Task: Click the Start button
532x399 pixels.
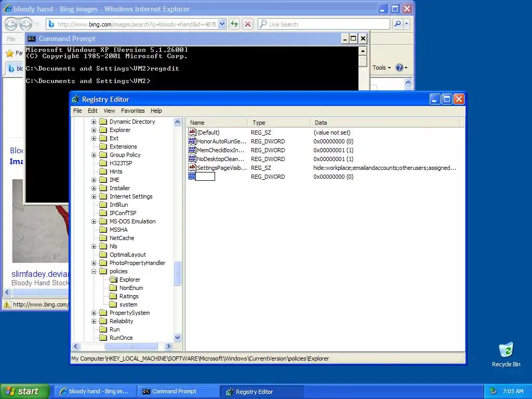Action: (x=25, y=391)
